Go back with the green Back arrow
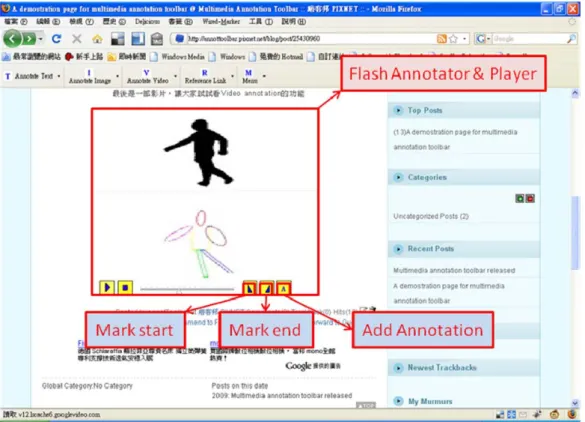The image size is (585, 422). point(12,38)
